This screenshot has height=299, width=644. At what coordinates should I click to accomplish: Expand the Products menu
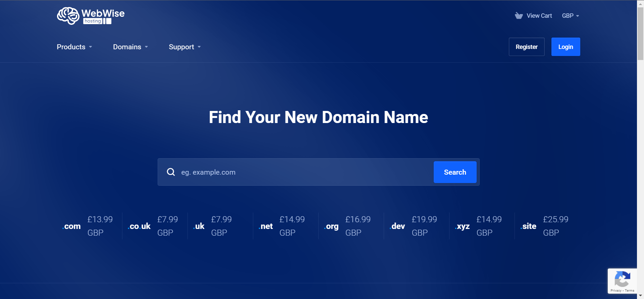[74, 47]
